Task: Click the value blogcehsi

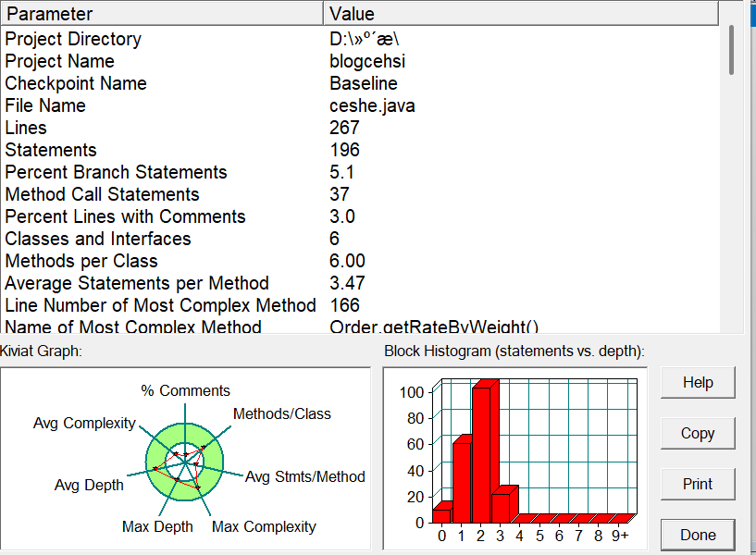Action: [367, 61]
